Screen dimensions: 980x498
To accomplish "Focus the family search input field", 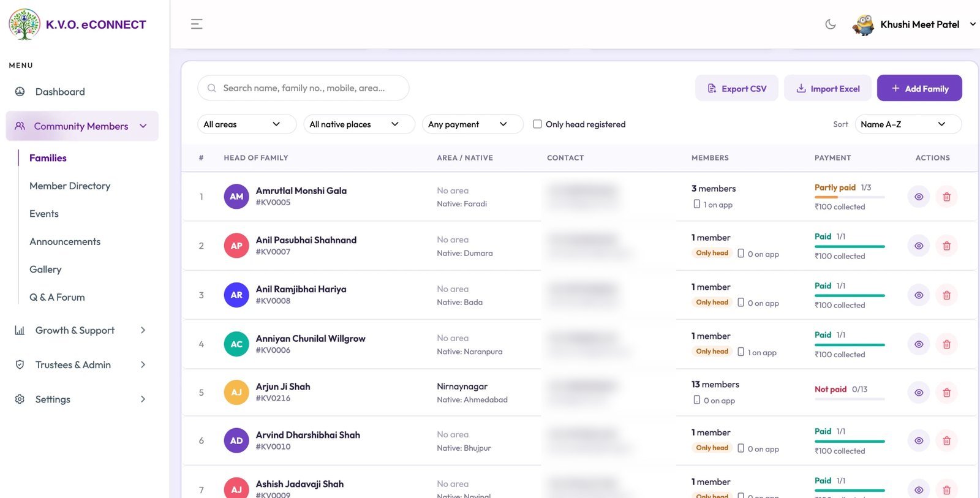I will point(303,88).
